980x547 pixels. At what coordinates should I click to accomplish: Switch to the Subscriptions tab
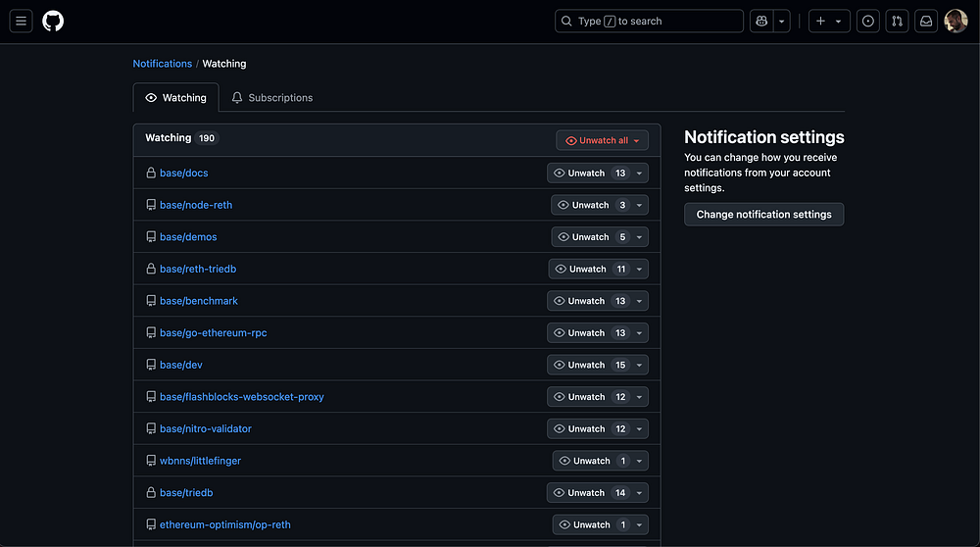[271, 97]
